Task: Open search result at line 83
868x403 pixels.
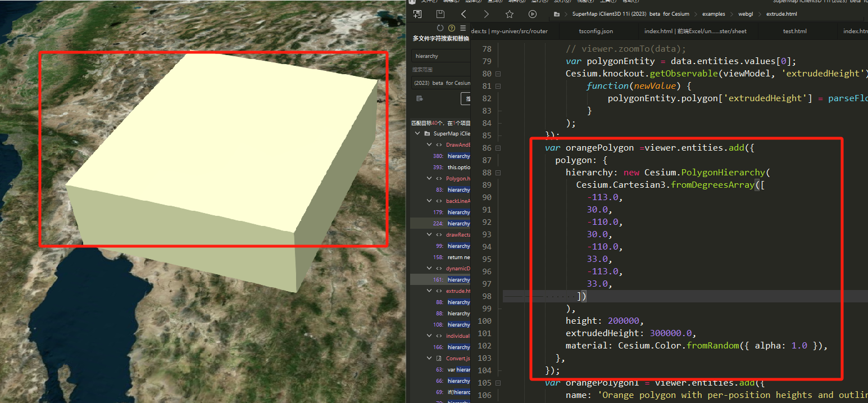Action: (452, 190)
